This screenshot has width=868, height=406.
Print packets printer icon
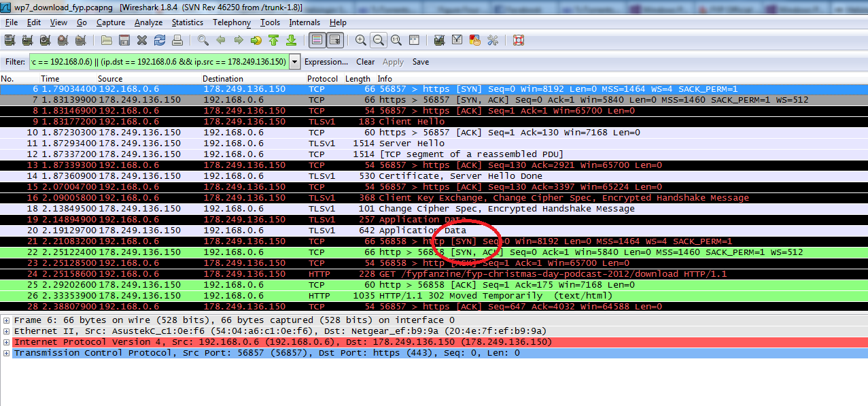(177, 40)
